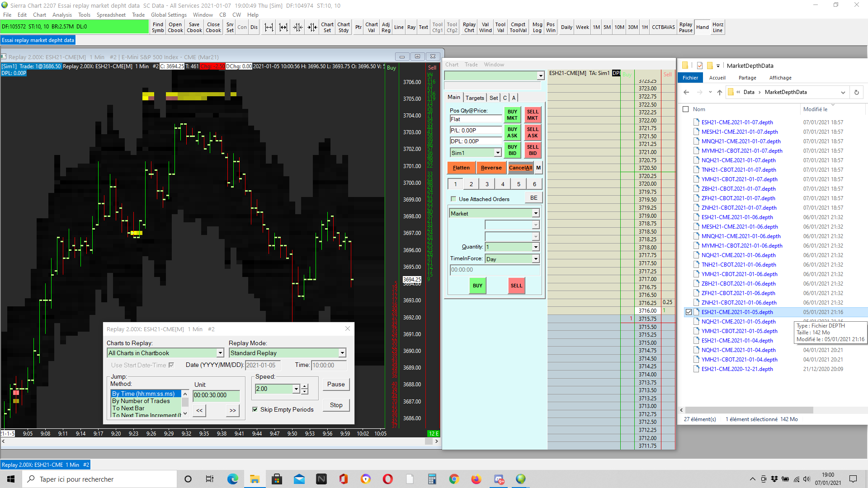This screenshot has height=488, width=868.
Task: Click the Explorer back arrow
Action: tap(686, 92)
